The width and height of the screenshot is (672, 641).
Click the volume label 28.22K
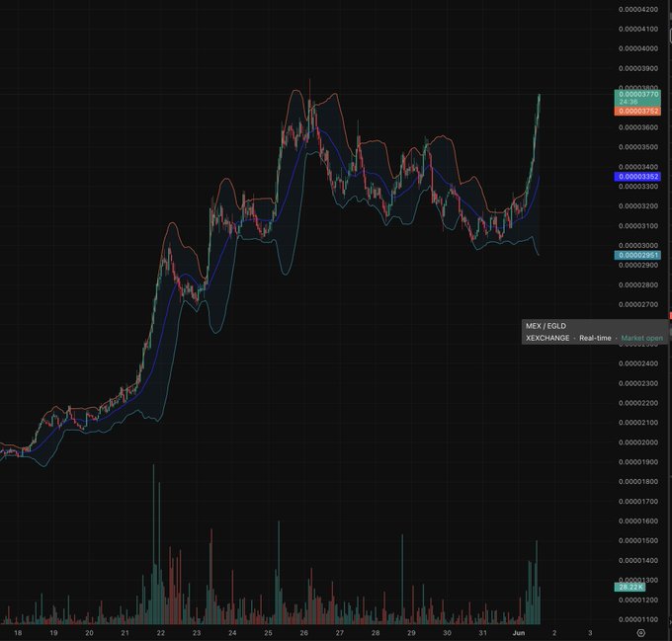(630, 587)
